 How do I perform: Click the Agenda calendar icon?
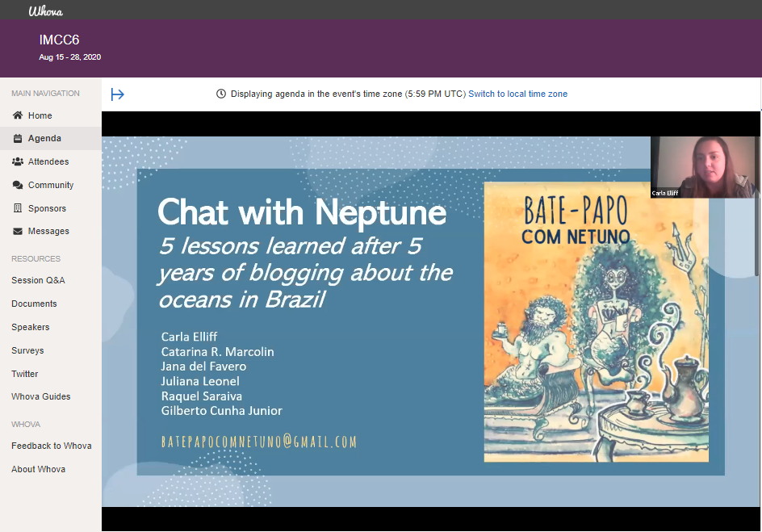[18, 139]
